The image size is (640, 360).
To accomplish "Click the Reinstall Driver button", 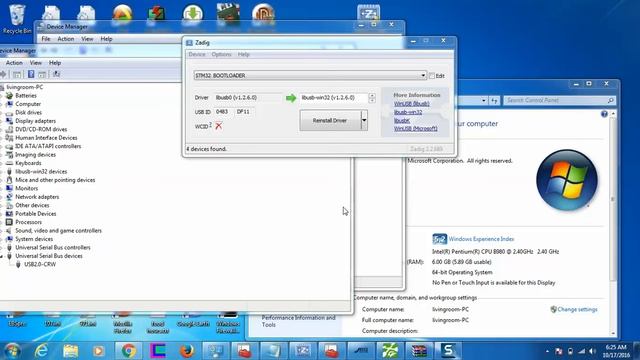I will [x=330, y=120].
